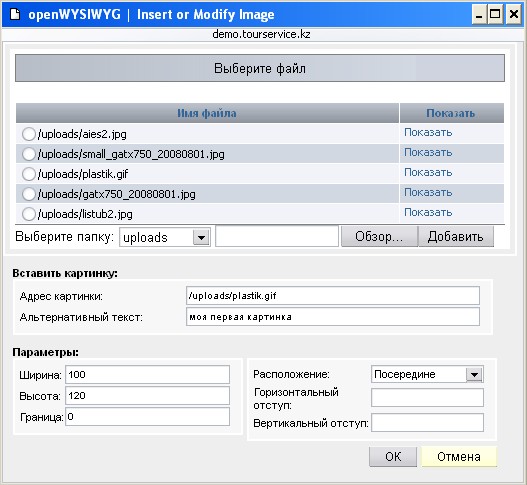
Task: Pick the /uploads/listub2.jpg radio option
Action: tap(29, 214)
